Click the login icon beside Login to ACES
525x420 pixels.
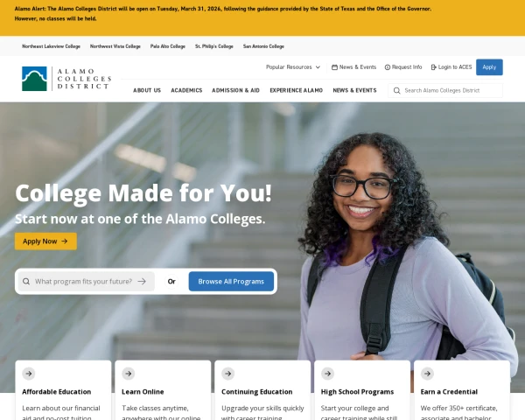[x=433, y=67]
